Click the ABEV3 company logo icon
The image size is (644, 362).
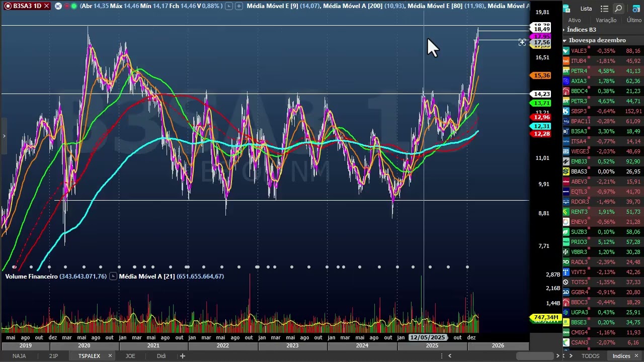[566, 182]
